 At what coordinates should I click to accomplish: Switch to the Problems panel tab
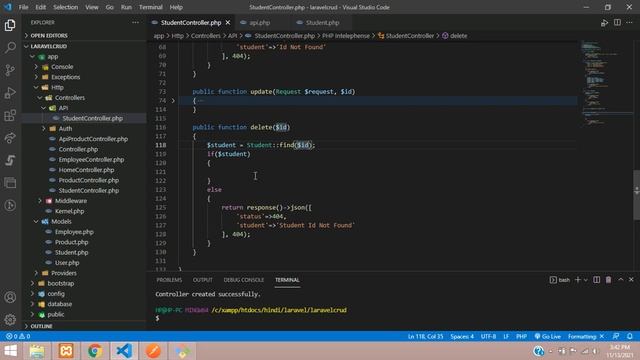pyautogui.click(x=169, y=280)
